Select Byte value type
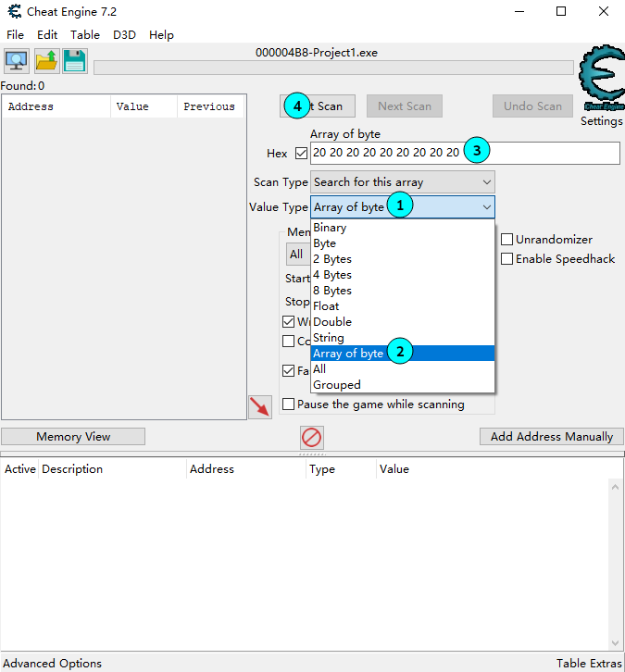Viewport: 625px width, 672px height. (403, 243)
